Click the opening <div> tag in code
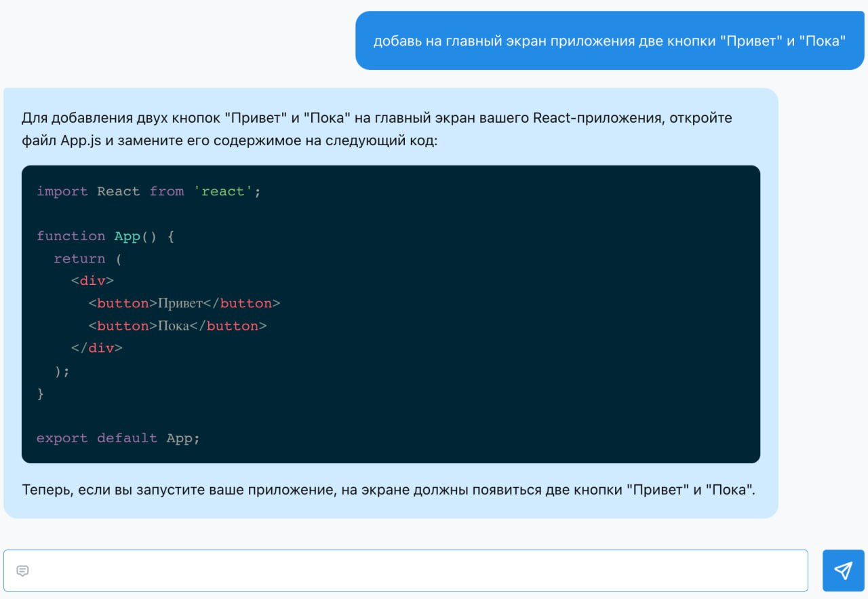The width and height of the screenshot is (868, 599). tap(92, 281)
